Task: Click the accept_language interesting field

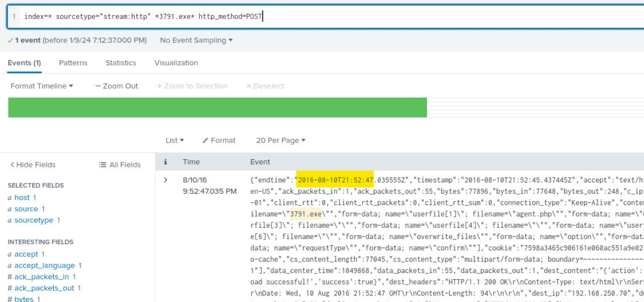Action: tap(44, 265)
